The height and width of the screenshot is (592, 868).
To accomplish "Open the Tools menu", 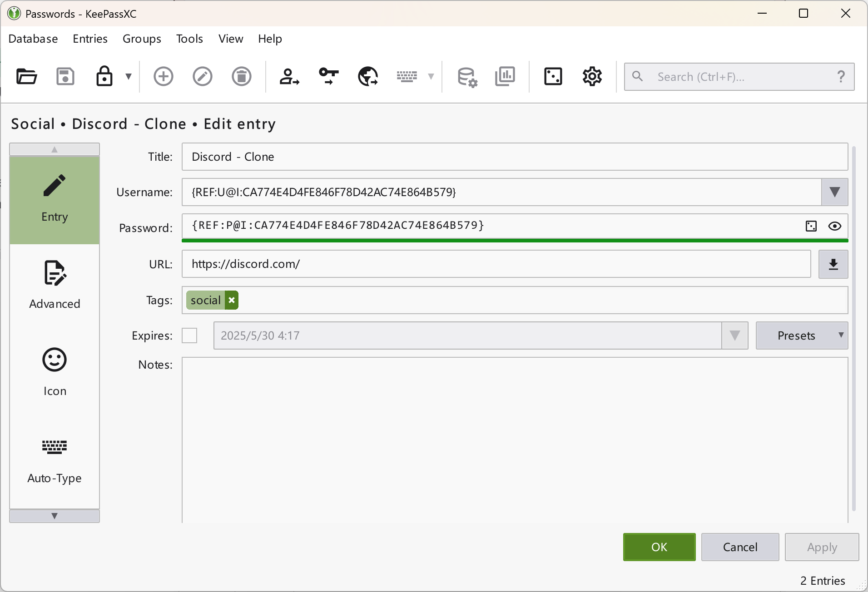I will coord(189,39).
